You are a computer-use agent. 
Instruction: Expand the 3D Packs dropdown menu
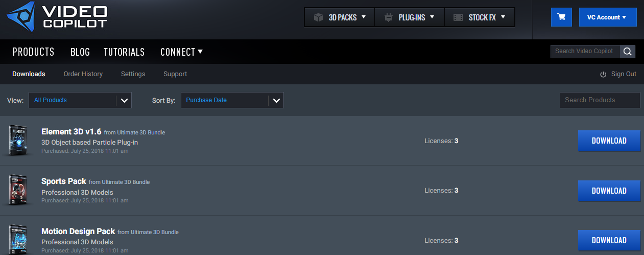[340, 17]
